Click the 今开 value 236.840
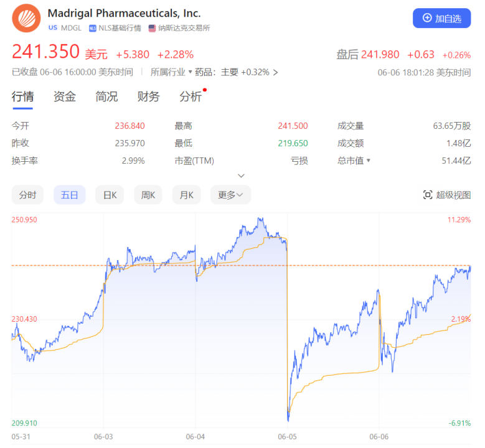Image resolution: width=485 pixels, height=448 pixels. [x=130, y=126]
